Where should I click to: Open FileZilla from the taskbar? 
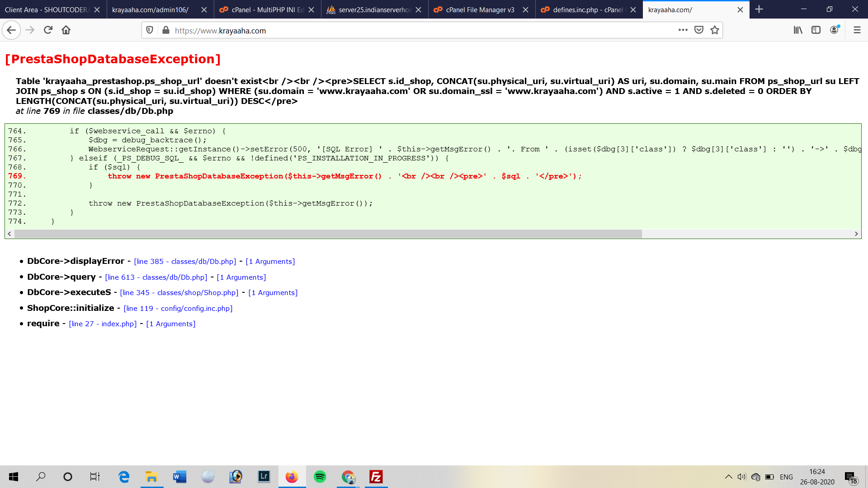tap(376, 477)
